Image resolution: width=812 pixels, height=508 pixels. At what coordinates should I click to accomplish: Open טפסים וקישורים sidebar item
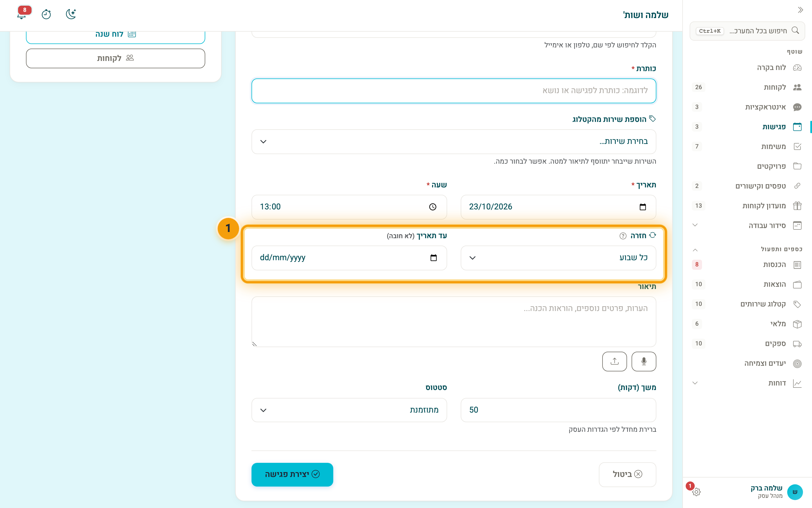pos(747,186)
